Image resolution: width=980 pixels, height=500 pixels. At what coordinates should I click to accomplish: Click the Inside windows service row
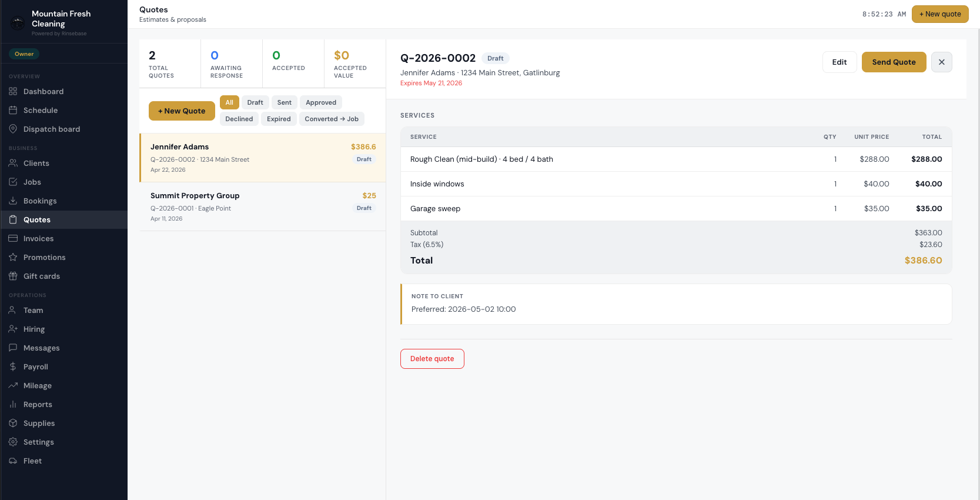[x=676, y=184]
